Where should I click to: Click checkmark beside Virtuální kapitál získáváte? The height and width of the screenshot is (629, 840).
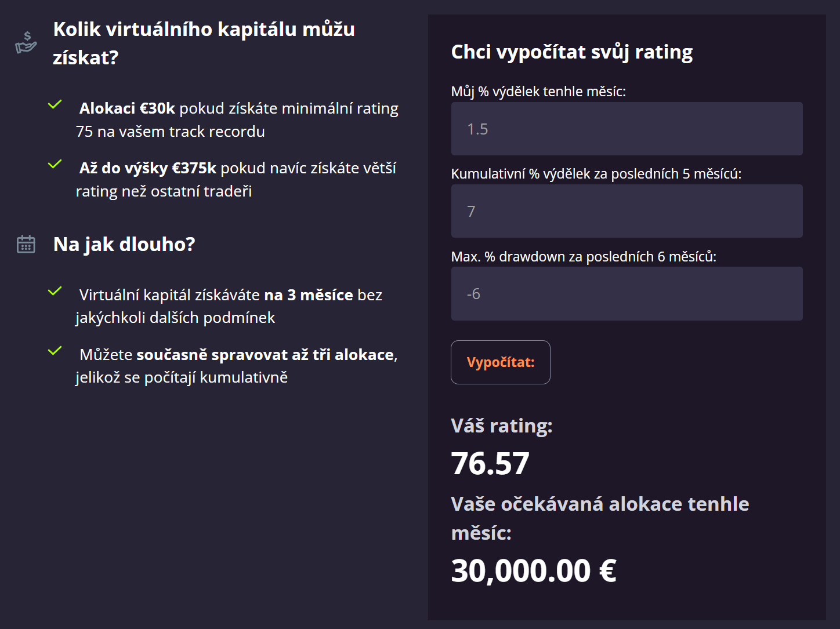[x=55, y=292]
